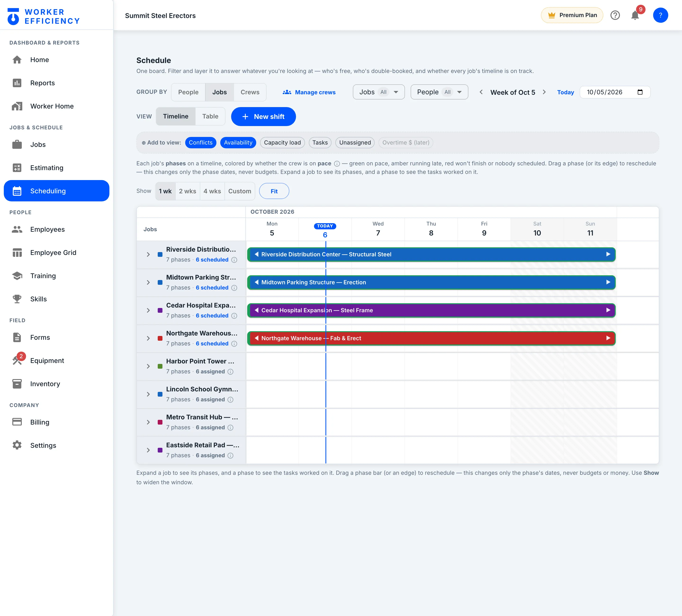Expand the Eastside Retail Pad job row
Screen dimensions: 682x616
point(148,450)
